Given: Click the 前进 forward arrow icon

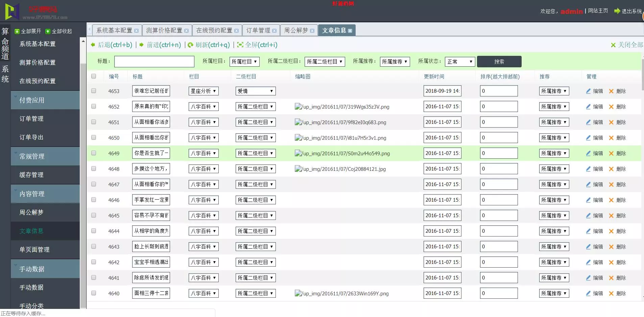Looking at the screenshot, I should [x=142, y=45].
